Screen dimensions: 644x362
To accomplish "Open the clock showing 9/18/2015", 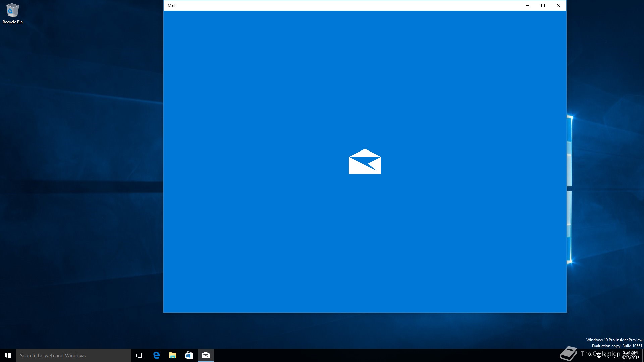I will point(630,355).
